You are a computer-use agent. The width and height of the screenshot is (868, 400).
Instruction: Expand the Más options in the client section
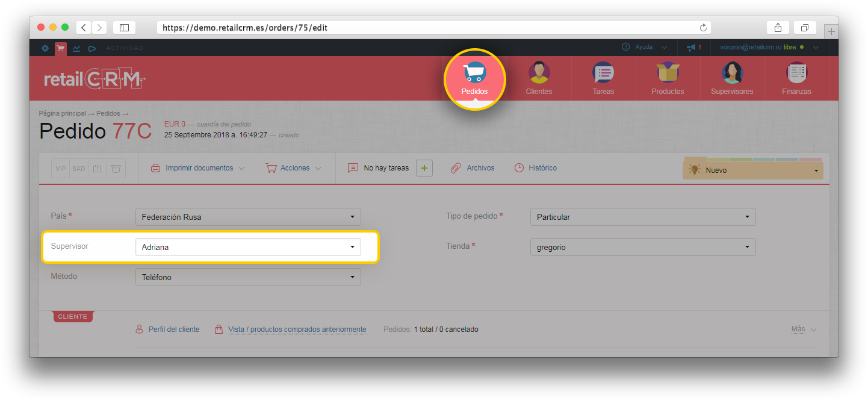point(804,330)
